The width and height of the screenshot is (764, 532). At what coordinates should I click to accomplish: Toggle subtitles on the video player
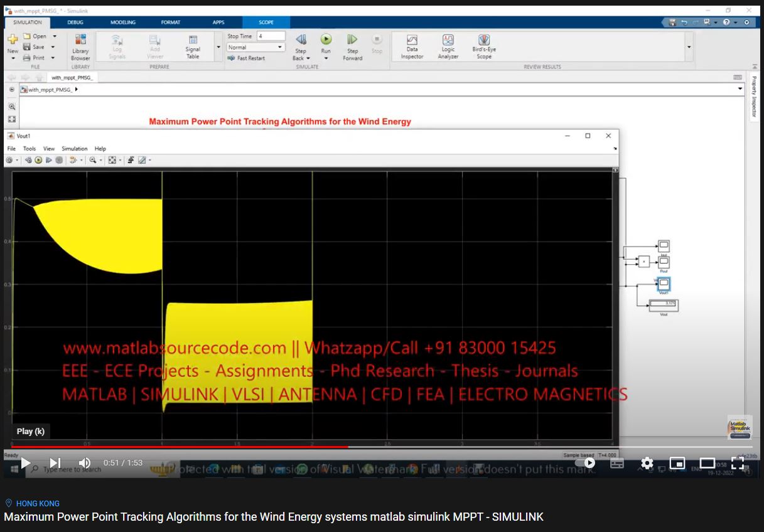pos(617,463)
